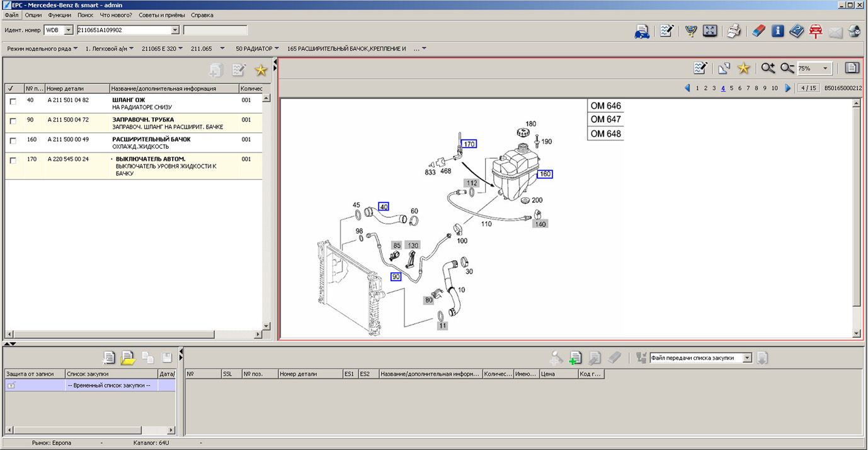868x450 pixels.
Task: Expand the WDB identifier prefix dropdown
Action: tap(69, 30)
